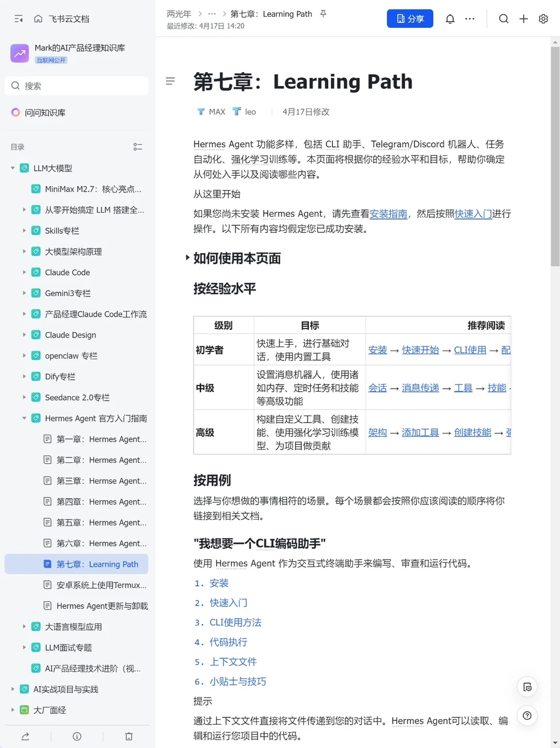This screenshot has width=560, height=748.
Task: Click the trash icon in sidebar footer
Action: tap(129, 736)
